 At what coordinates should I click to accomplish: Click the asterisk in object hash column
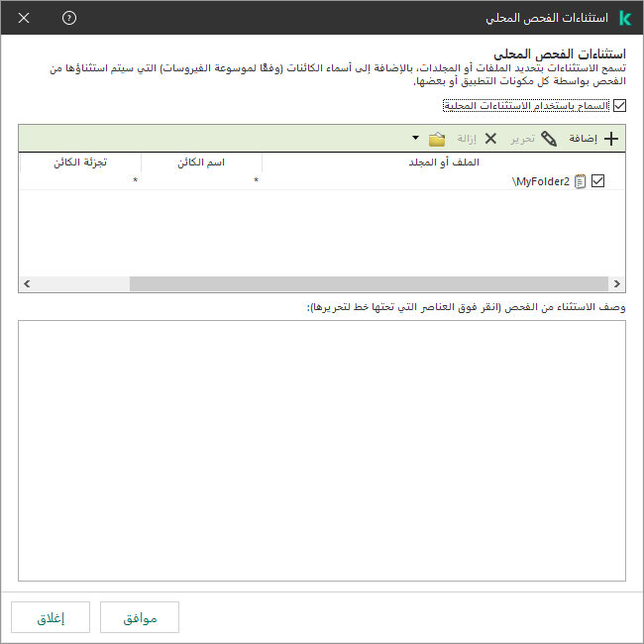click(x=135, y=180)
